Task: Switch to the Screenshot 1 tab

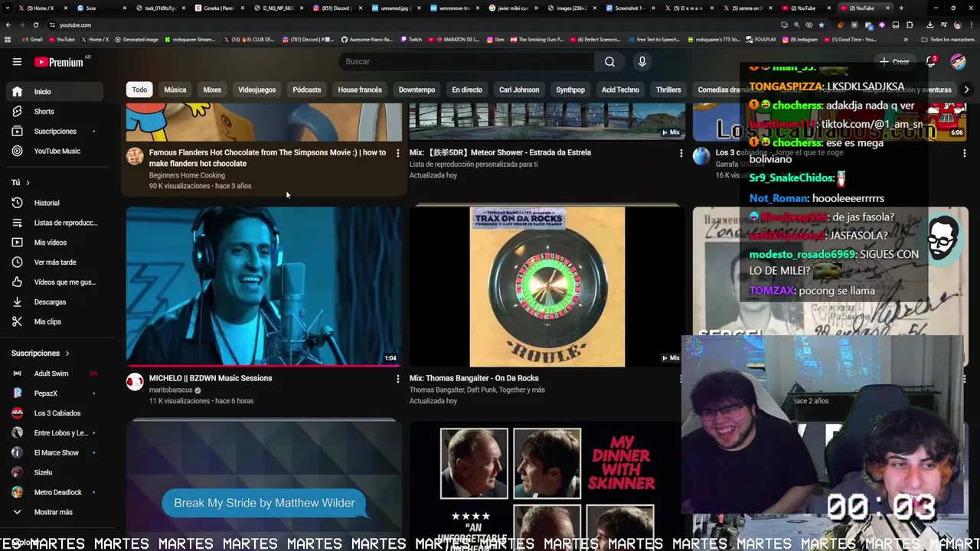Action: click(632, 8)
